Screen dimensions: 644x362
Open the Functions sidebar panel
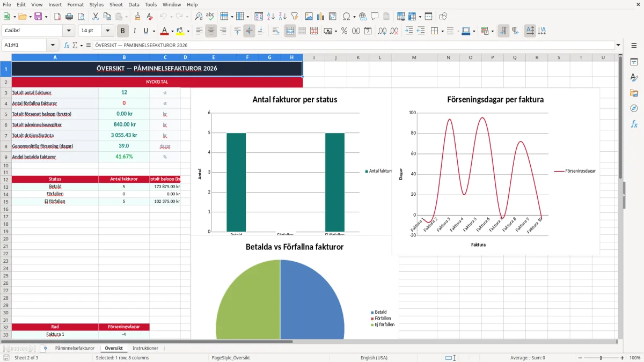[x=634, y=124]
